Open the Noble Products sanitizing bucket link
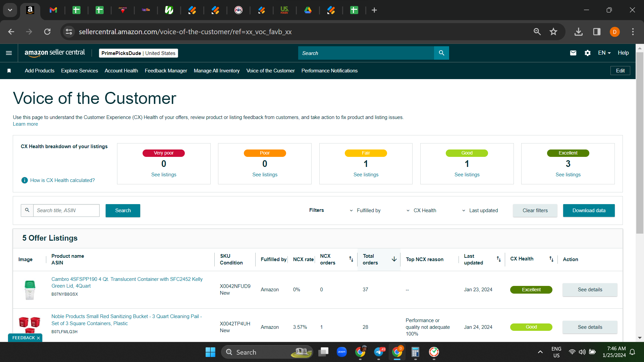Screen dimensions: 644x362 coord(126,320)
